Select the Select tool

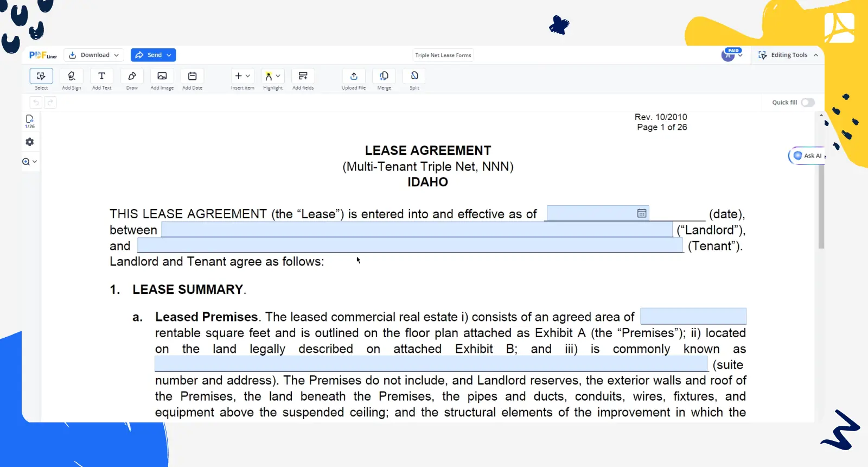pyautogui.click(x=41, y=79)
